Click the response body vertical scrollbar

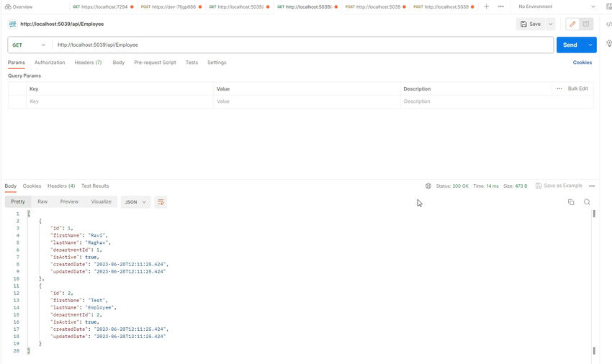[594, 283]
